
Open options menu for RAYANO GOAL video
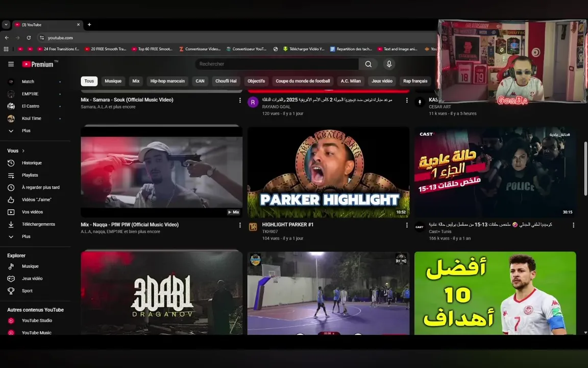[x=407, y=100]
